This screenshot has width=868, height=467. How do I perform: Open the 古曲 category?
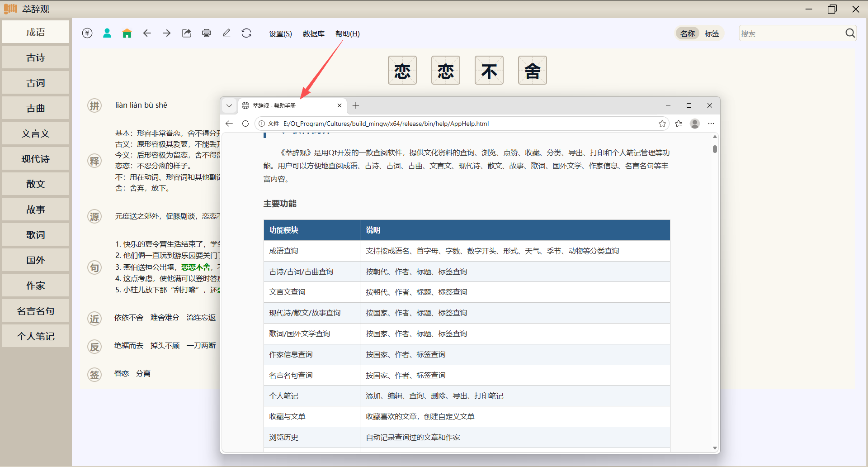tap(36, 108)
